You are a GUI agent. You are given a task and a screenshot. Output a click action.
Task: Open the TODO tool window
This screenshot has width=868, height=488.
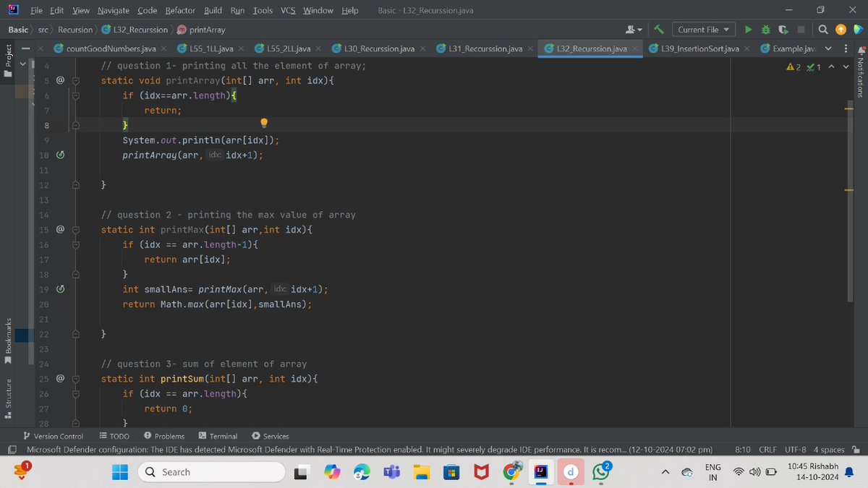114,436
